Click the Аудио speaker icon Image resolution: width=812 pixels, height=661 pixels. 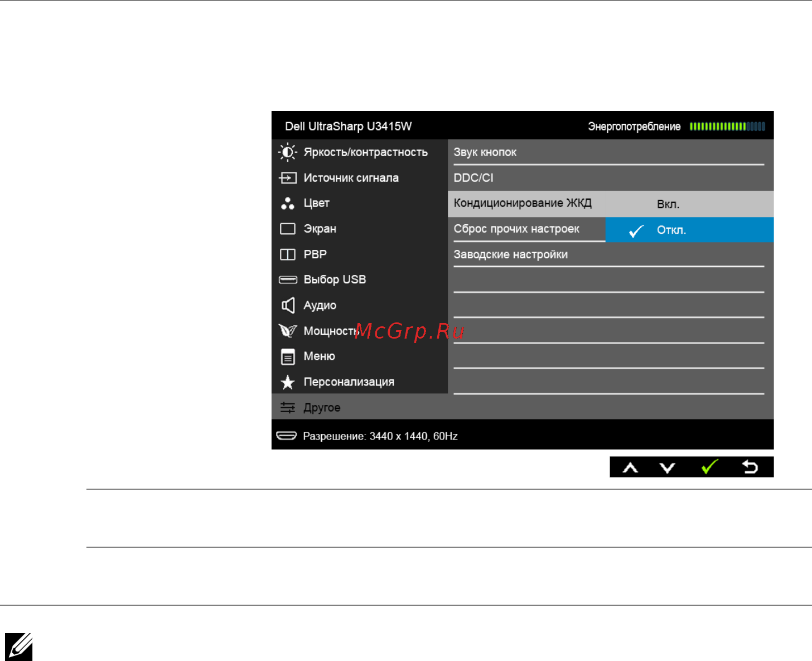point(288,305)
